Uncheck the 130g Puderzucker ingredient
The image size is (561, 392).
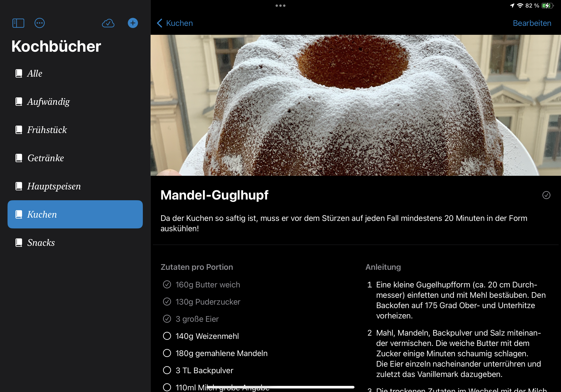tap(167, 302)
